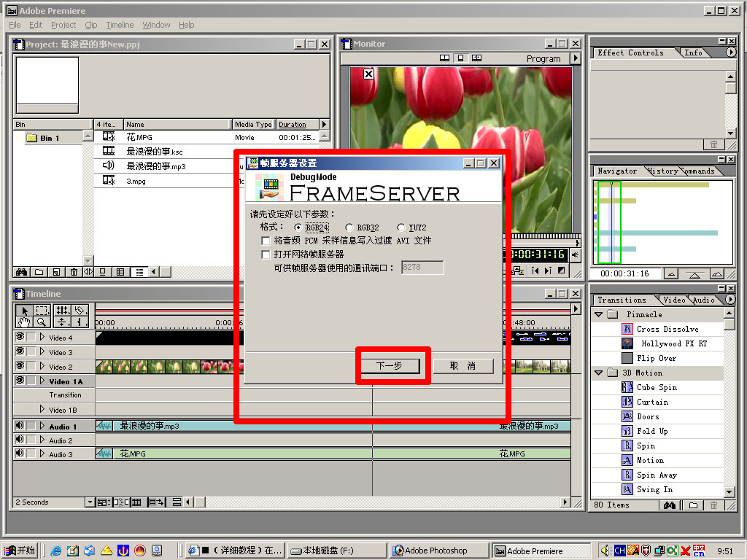Open the Monitor window flyout menu arrow
The width and height of the screenshot is (747, 560).
pos(576,58)
